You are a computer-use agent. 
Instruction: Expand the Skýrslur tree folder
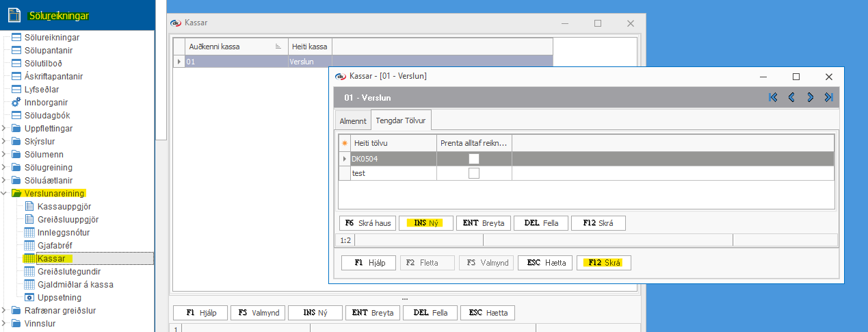5,142
